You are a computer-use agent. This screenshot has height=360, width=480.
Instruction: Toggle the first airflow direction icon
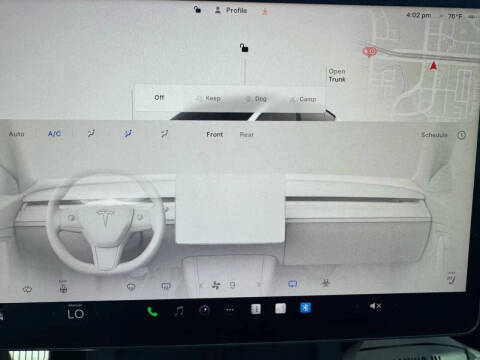(x=91, y=134)
